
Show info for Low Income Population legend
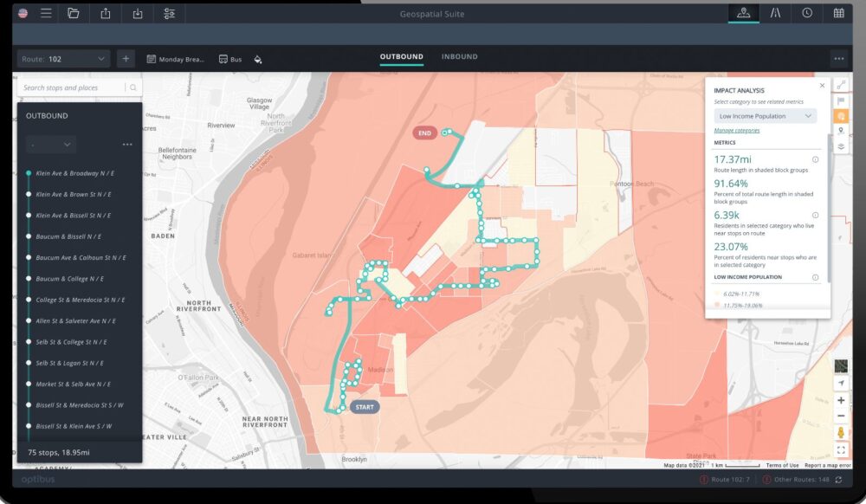pyautogui.click(x=815, y=277)
